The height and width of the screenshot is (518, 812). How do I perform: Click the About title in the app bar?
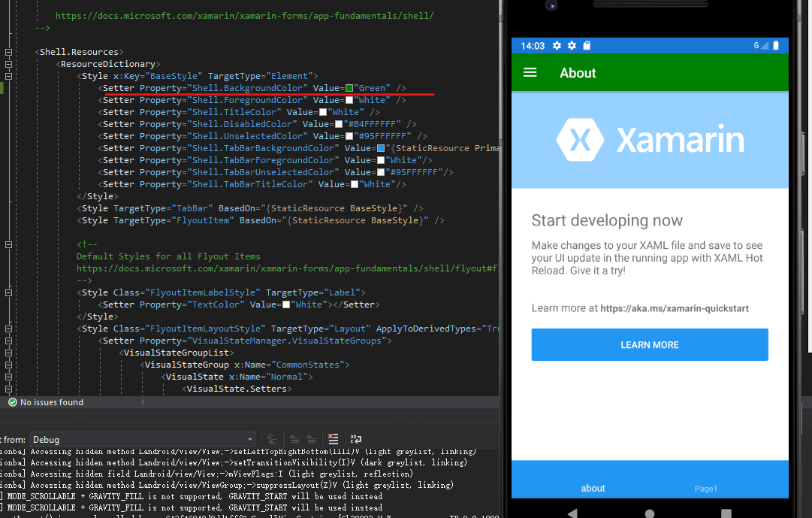point(578,73)
